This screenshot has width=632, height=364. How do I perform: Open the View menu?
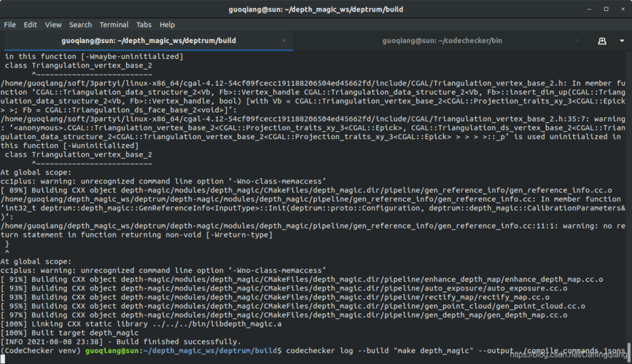pyautogui.click(x=53, y=25)
